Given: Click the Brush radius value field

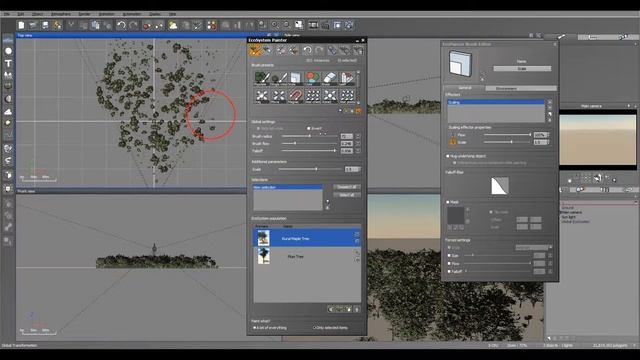Looking at the screenshot, I should click(347, 136).
